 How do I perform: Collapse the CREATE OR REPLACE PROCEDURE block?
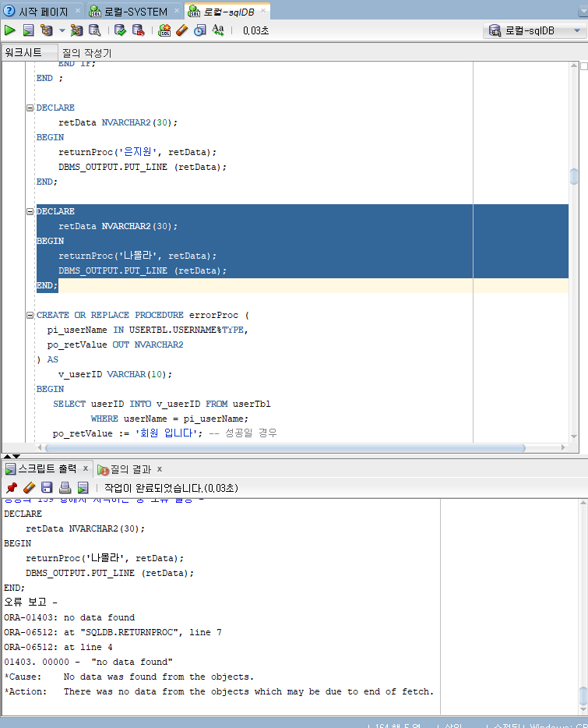tap(30, 315)
